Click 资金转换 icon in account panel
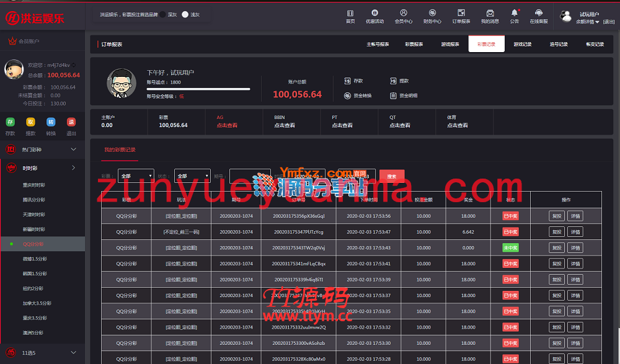This screenshot has height=364, width=620. tap(347, 95)
